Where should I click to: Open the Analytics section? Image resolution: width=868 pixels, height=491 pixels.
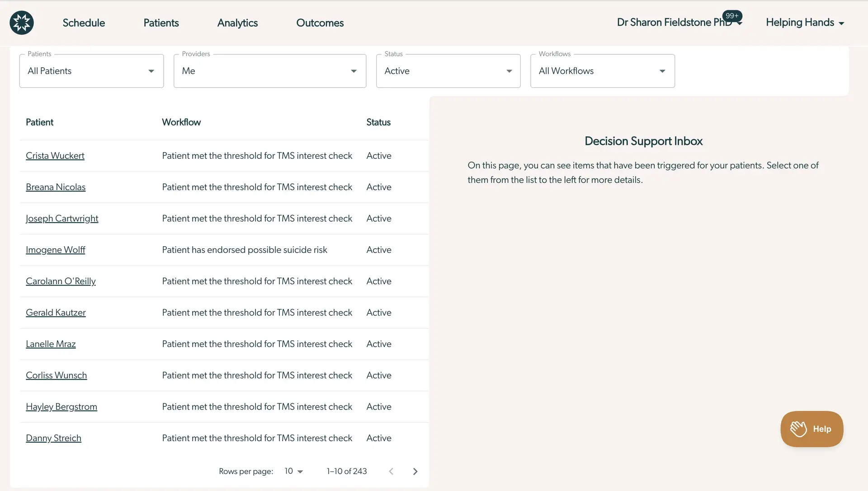coord(237,23)
